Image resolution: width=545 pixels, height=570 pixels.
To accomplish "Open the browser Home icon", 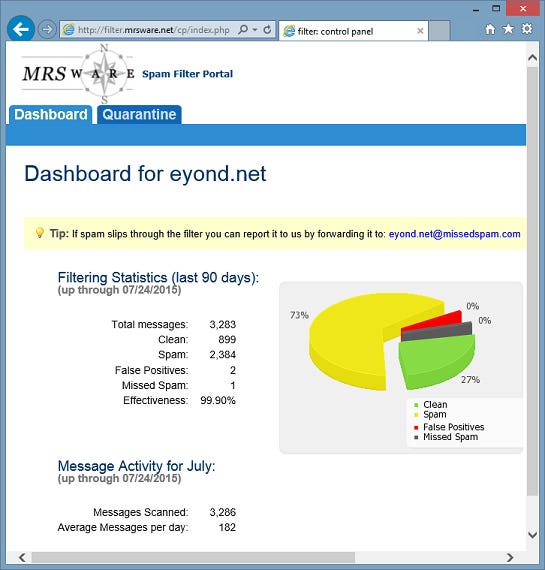I will [490, 29].
